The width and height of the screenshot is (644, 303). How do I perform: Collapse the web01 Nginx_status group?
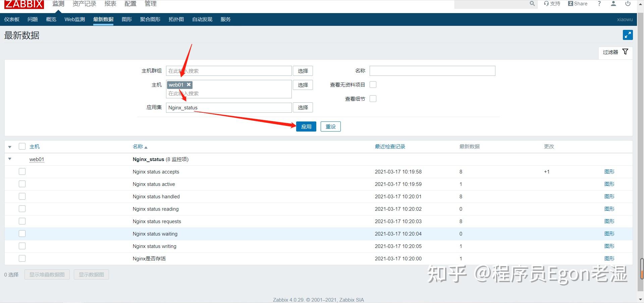pyautogui.click(x=10, y=159)
